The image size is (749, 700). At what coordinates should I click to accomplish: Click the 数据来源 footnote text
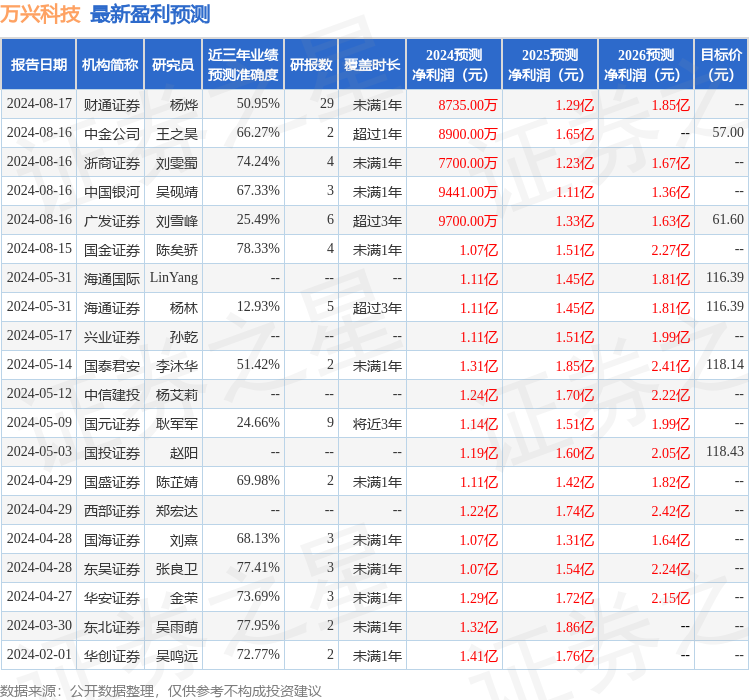(x=160, y=691)
